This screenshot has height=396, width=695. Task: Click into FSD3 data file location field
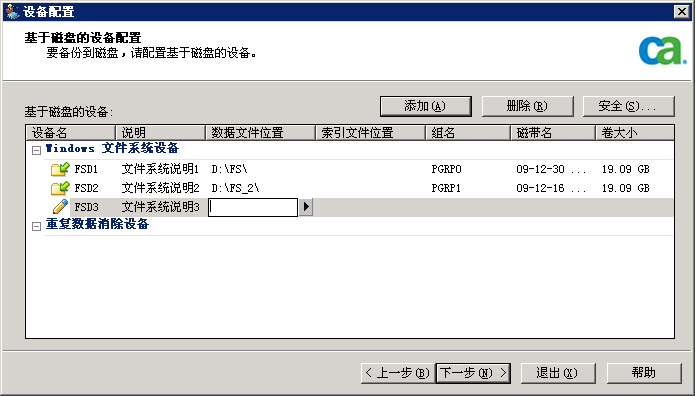[253, 207]
